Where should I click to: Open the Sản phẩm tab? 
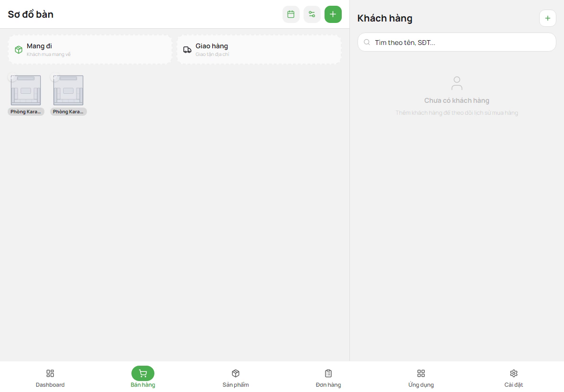pos(236,378)
